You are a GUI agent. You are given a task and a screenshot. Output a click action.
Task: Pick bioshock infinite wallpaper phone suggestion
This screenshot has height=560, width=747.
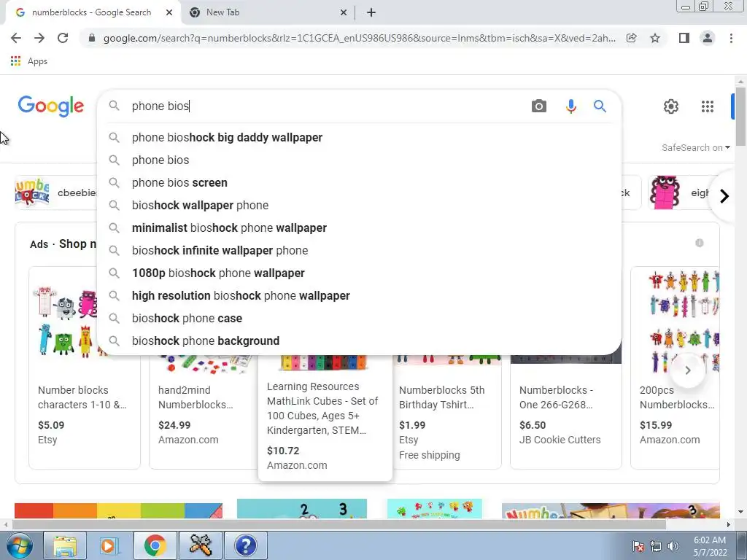pos(359,251)
